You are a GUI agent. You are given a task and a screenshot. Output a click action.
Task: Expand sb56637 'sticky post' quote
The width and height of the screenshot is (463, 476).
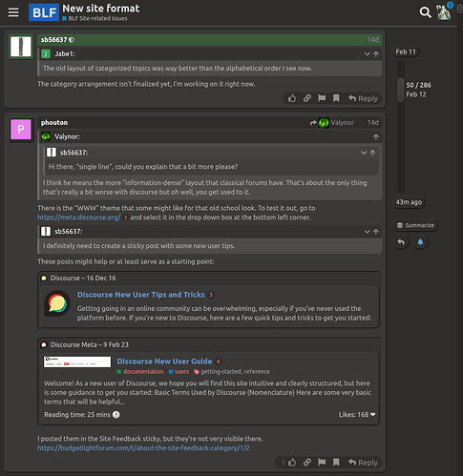(367, 232)
